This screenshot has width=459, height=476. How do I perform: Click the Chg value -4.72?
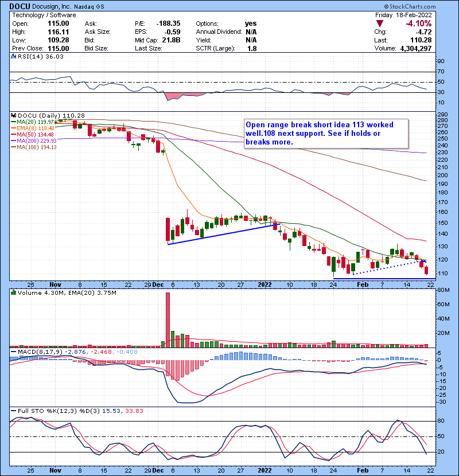(x=423, y=32)
